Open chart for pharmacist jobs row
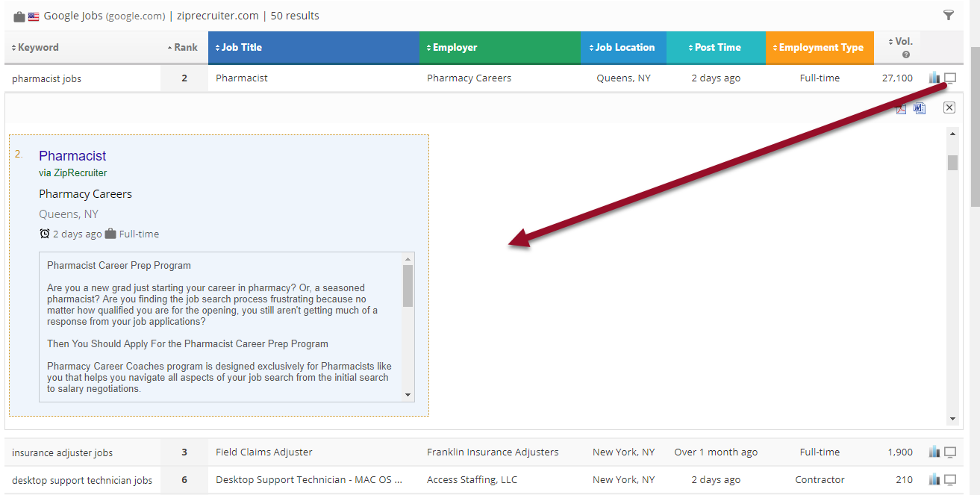 coord(934,78)
